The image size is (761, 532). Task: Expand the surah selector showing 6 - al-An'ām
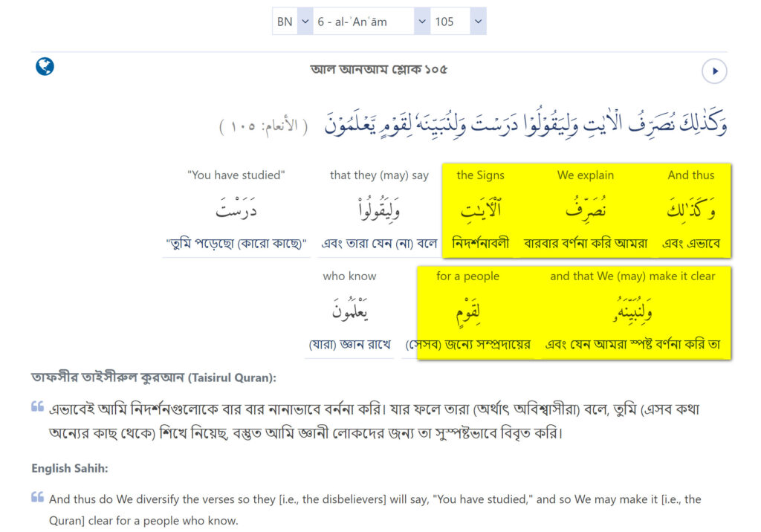click(x=371, y=22)
